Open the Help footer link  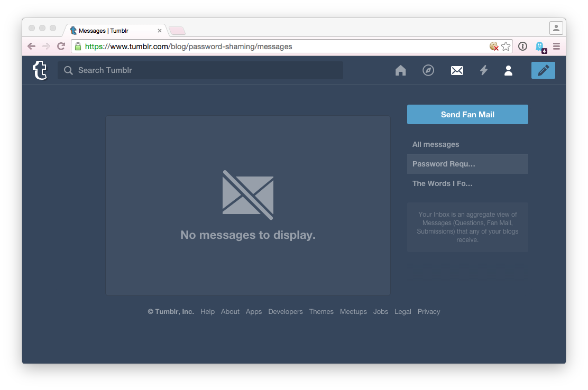pyautogui.click(x=207, y=312)
